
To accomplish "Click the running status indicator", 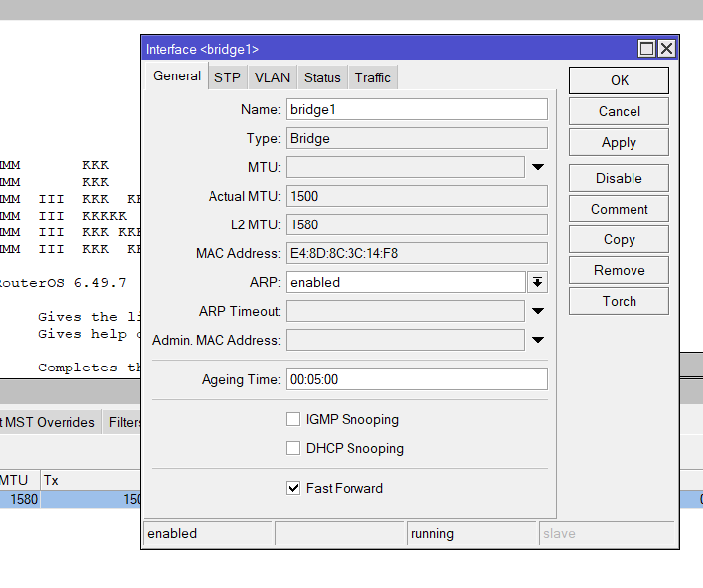I will [x=472, y=533].
